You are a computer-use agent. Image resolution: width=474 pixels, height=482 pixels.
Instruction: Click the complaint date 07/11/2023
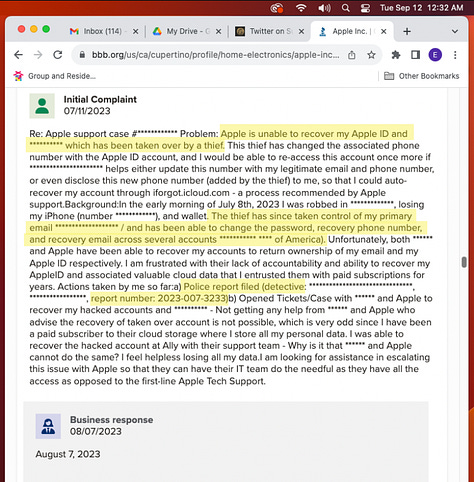click(x=87, y=111)
